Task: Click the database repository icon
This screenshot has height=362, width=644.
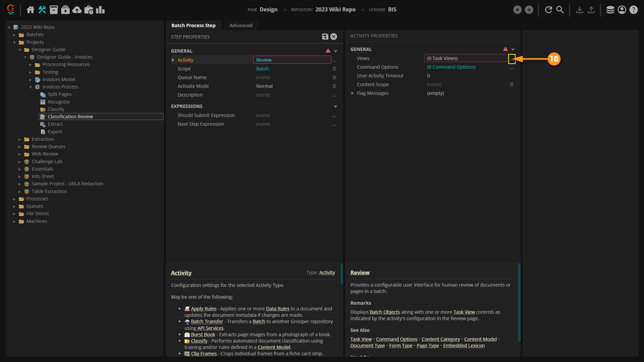Action: pyautogui.click(x=610, y=10)
